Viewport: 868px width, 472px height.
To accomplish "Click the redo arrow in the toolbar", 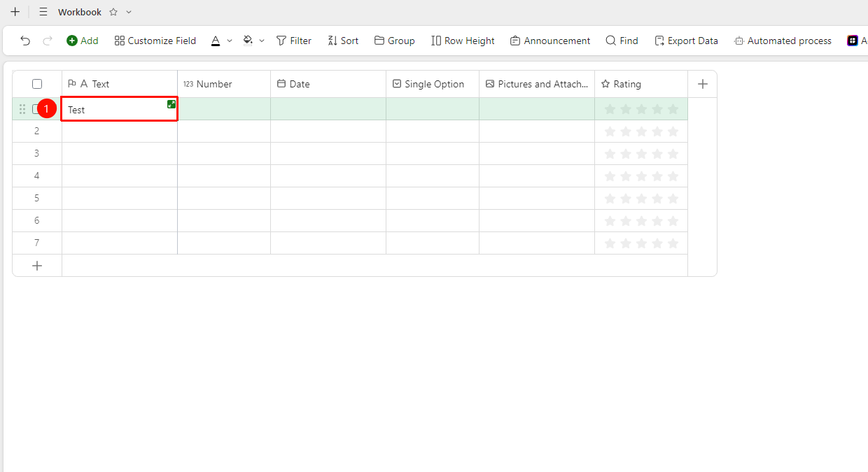I will 48,41.
